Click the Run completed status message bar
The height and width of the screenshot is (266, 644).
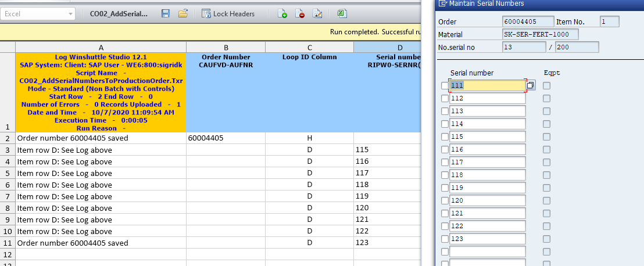point(211,31)
